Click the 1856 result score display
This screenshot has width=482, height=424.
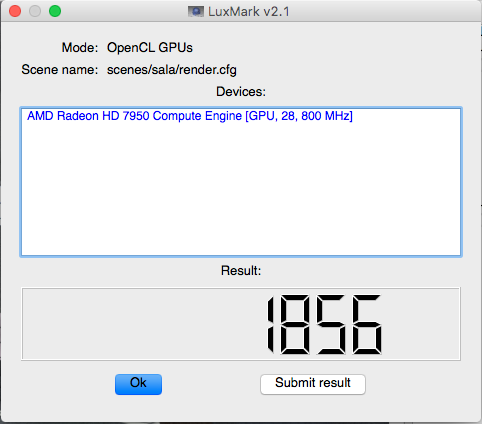[241, 324]
